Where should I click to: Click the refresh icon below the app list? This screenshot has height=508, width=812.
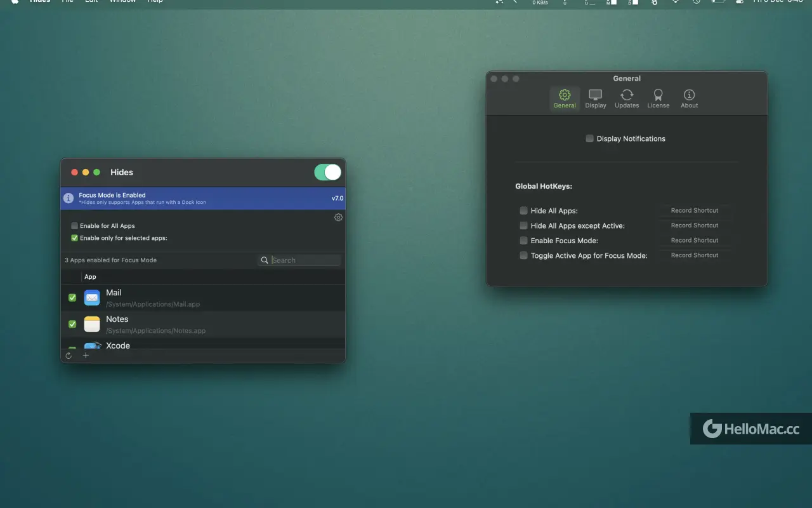tap(69, 356)
